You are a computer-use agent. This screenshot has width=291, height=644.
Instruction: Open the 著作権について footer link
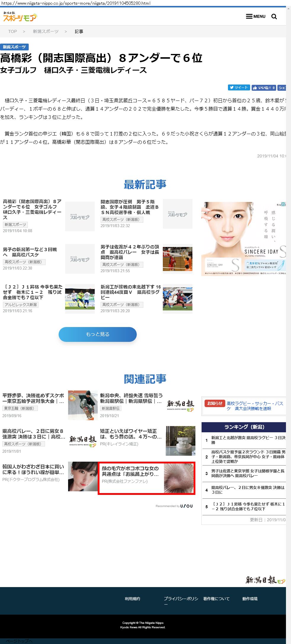tap(216, 599)
